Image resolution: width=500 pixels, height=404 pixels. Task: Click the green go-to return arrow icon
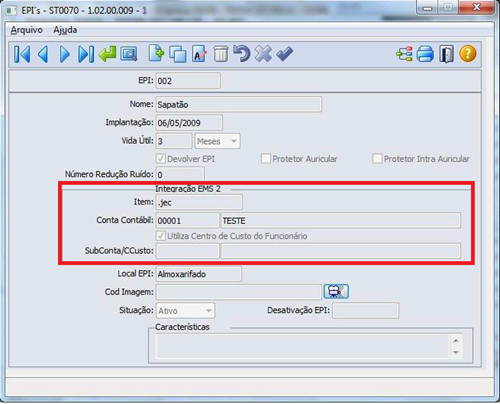[x=107, y=54]
